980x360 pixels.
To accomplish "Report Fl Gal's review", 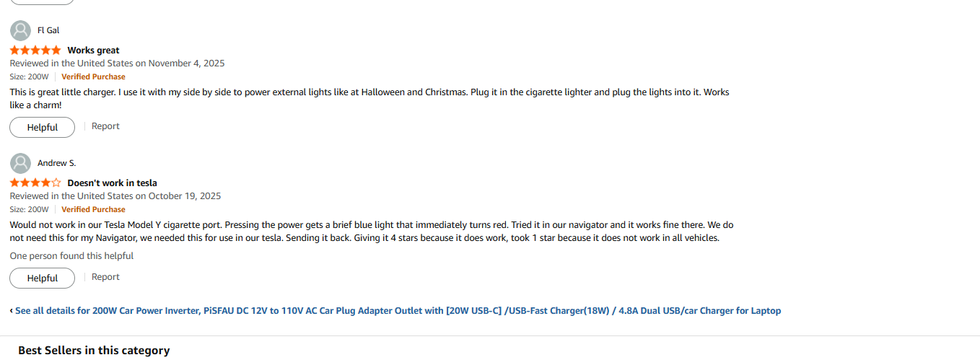I will [x=105, y=126].
